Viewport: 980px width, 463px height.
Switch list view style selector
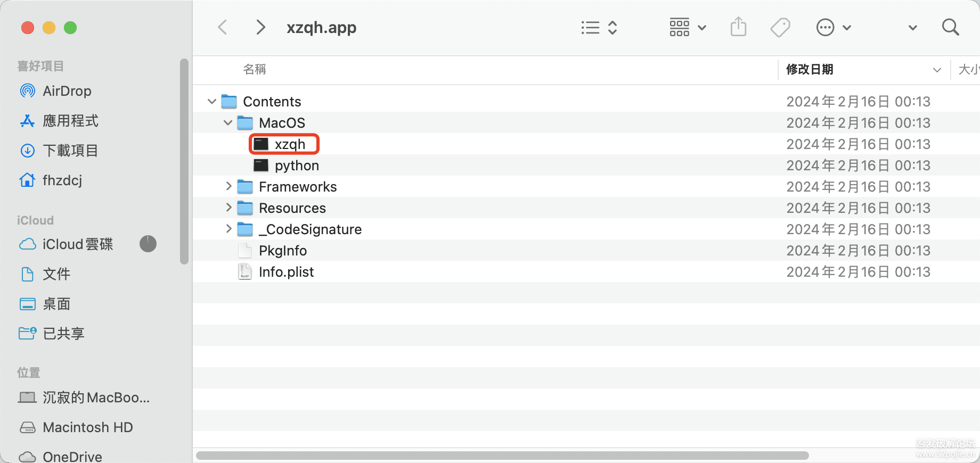tap(599, 27)
